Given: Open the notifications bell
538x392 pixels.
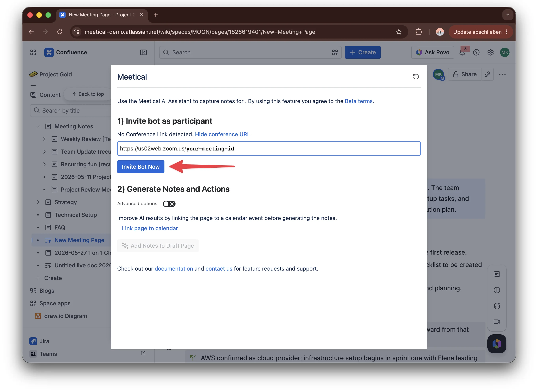Looking at the screenshot, I should [x=462, y=53].
